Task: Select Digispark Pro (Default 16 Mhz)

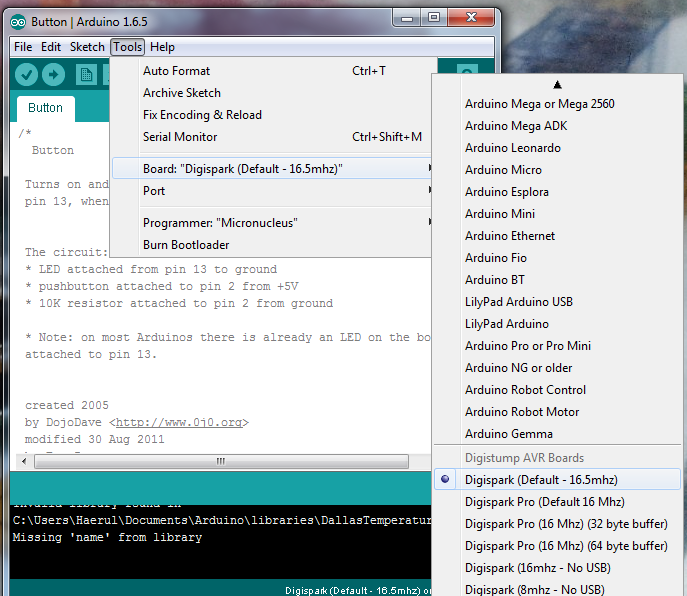Action: click(x=557, y=501)
